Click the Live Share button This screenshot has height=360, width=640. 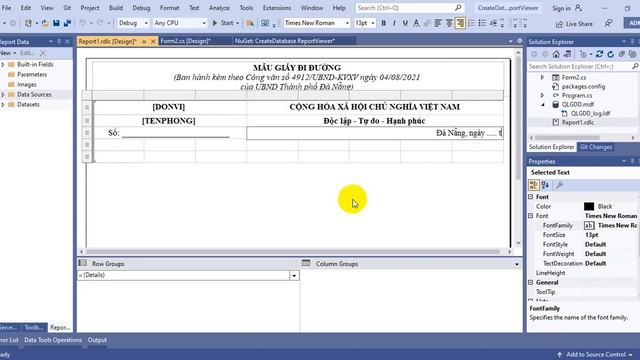pyautogui.click(x=574, y=24)
